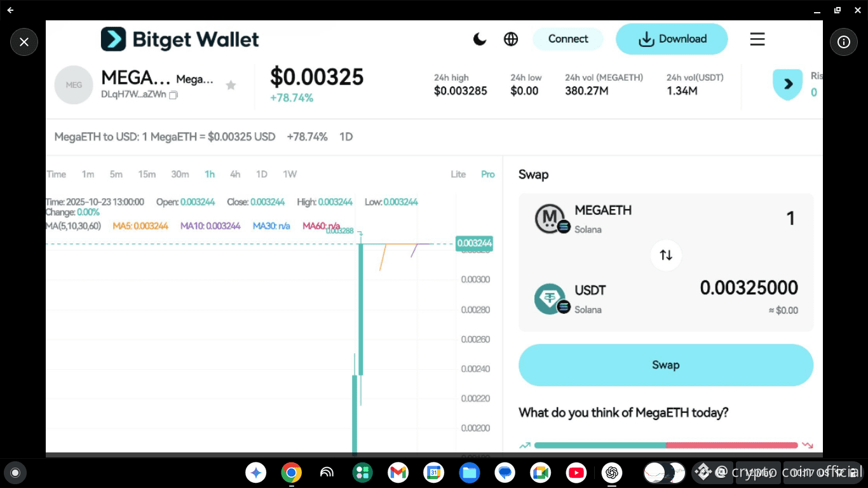Open the Messages app from the shelf
868x488 pixels.
pos(505,472)
